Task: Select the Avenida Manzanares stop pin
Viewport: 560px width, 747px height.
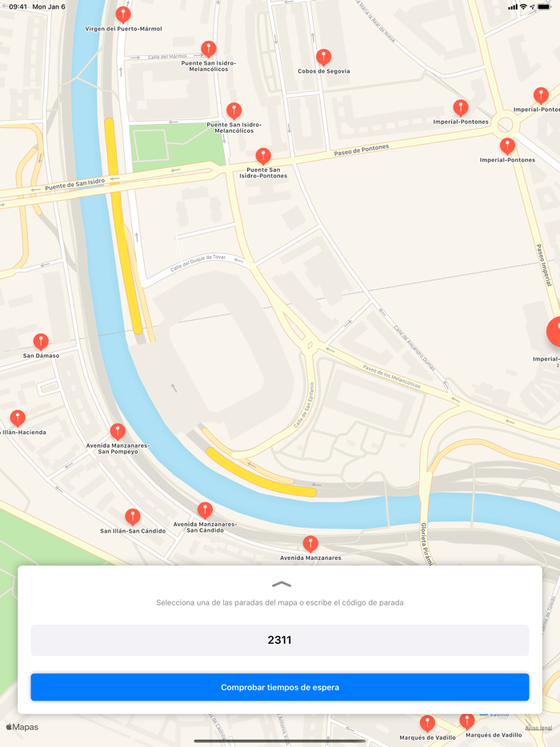Action: [x=310, y=544]
